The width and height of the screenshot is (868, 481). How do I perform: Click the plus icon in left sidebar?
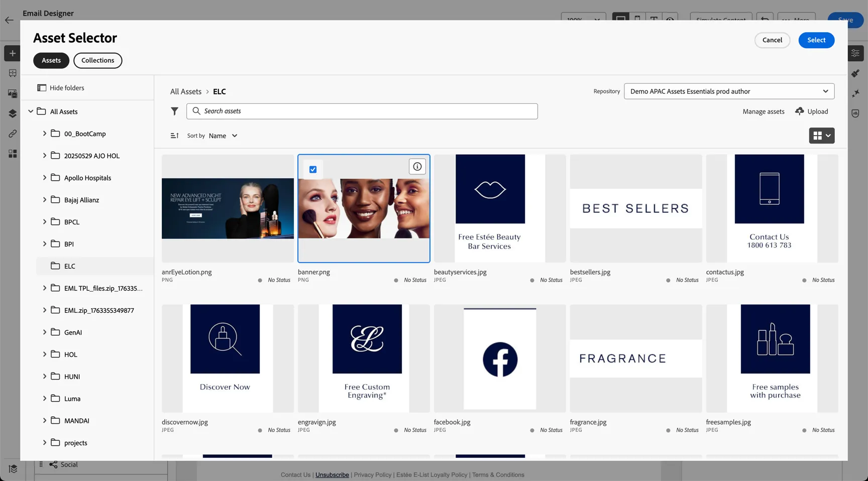coord(13,53)
